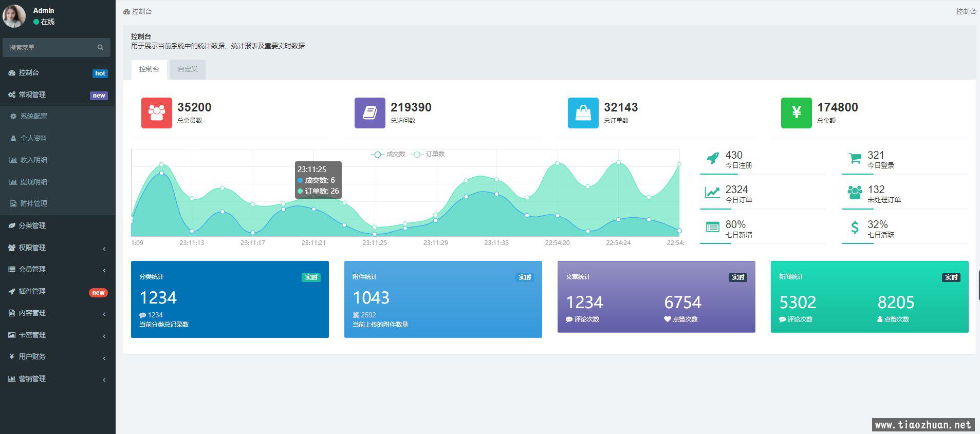Click the 点赞次数 heart icon in 文章统计

(668, 319)
